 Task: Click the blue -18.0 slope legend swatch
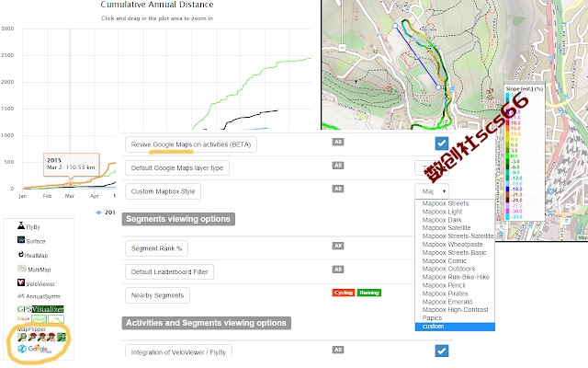(x=507, y=189)
